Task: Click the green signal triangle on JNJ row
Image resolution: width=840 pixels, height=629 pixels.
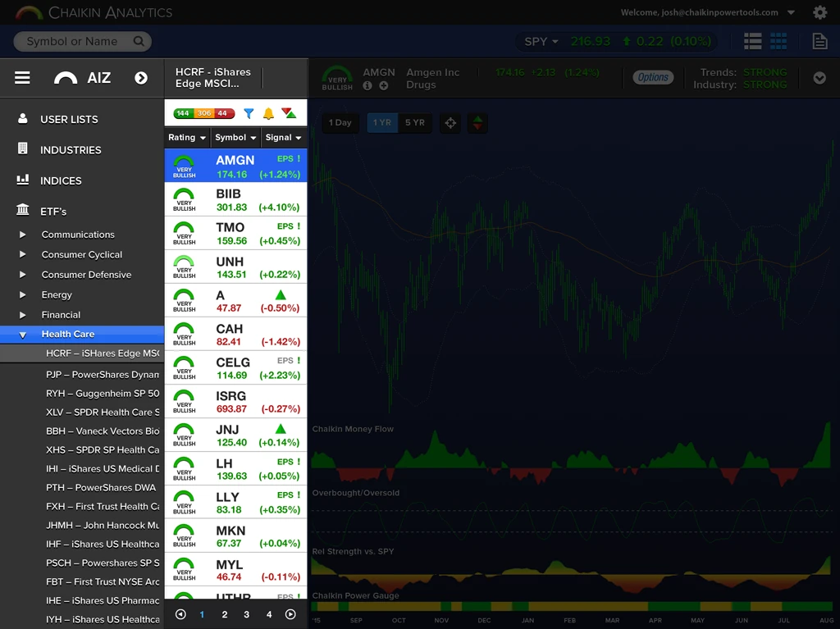Action: click(281, 429)
